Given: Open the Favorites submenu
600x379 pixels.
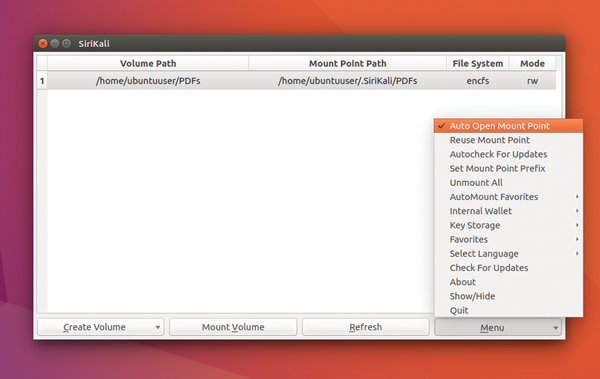Looking at the screenshot, I should click(508, 239).
